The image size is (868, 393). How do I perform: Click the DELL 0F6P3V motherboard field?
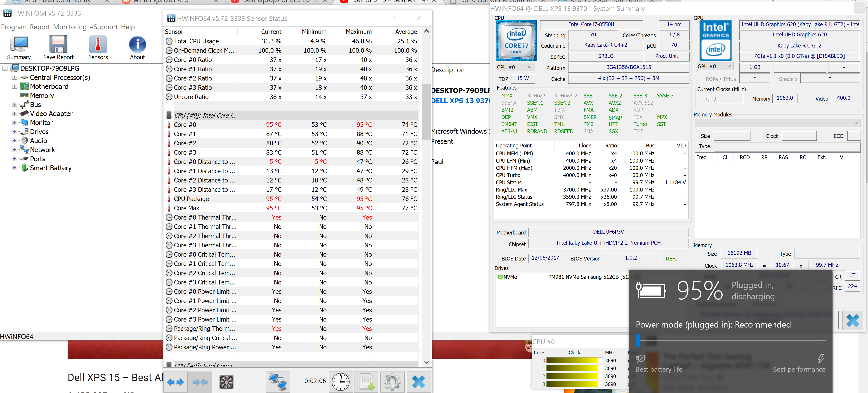608,232
